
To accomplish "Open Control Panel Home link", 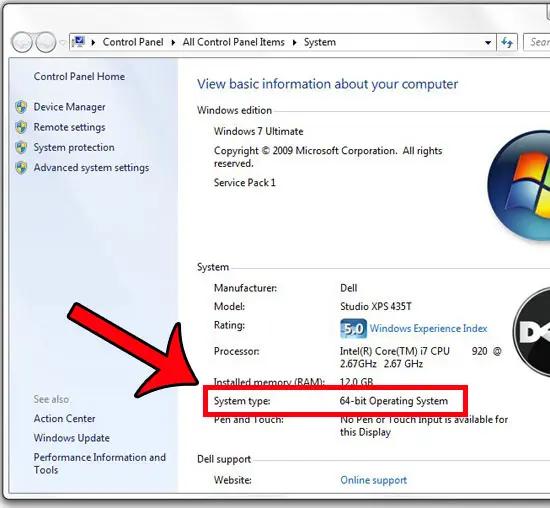I will pos(79,76).
